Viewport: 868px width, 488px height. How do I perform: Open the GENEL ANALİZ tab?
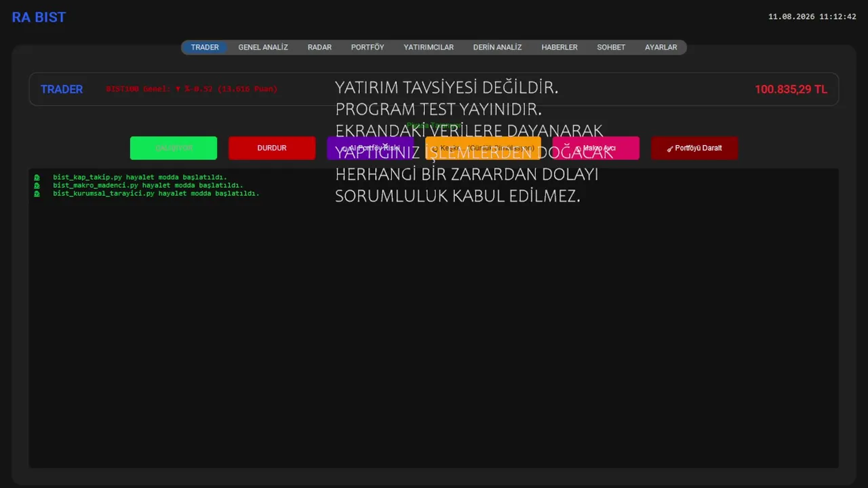263,47
